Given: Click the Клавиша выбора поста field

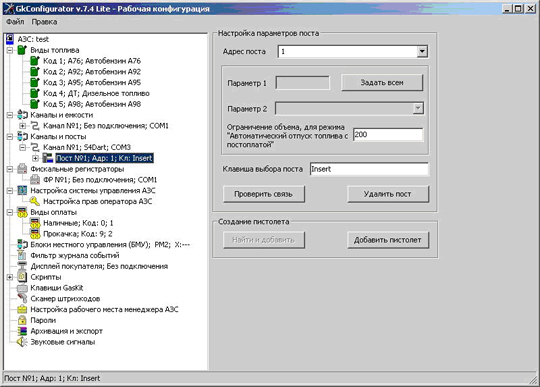Looking at the screenshot, I should [x=369, y=169].
